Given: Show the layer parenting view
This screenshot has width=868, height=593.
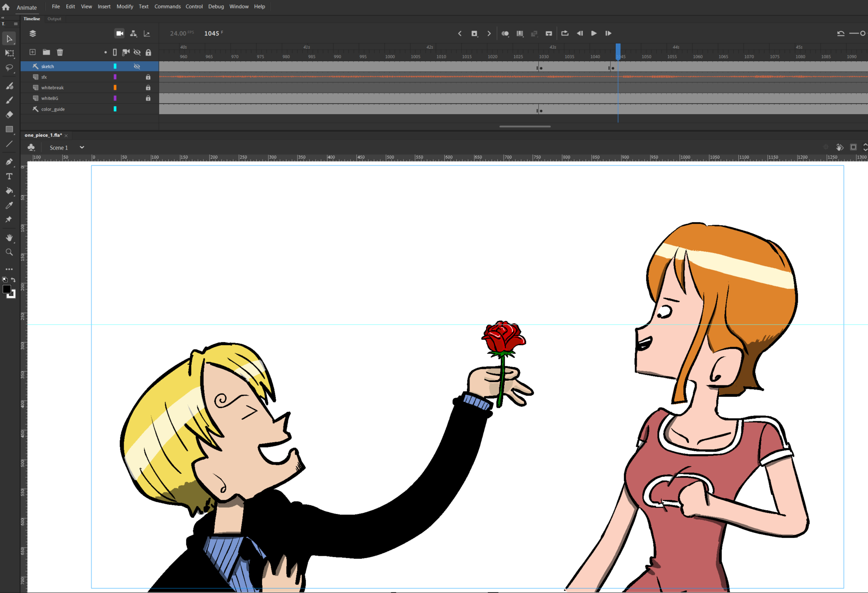Looking at the screenshot, I should (x=133, y=33).
